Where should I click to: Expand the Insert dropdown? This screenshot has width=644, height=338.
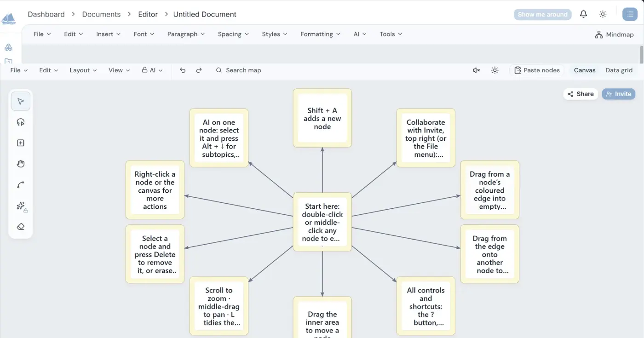pos(108,34)
